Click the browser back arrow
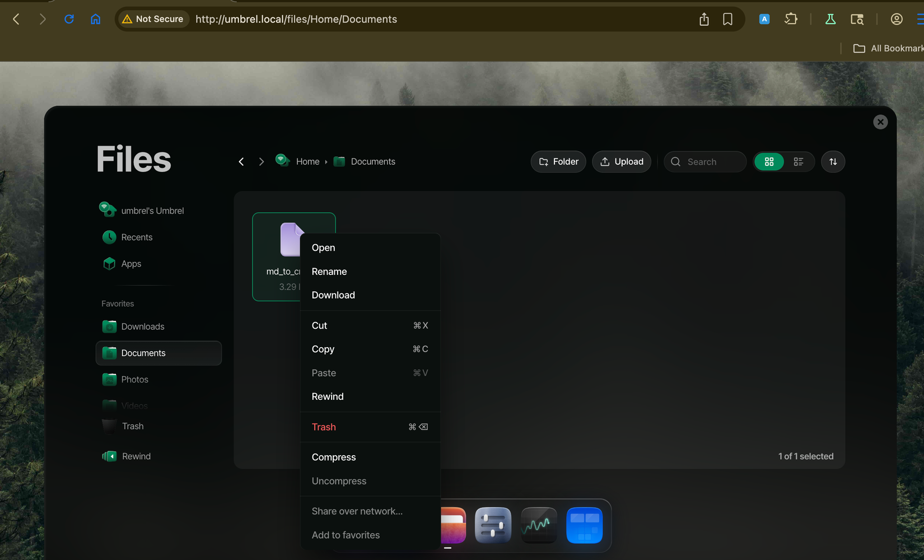Screen dimensions: 924x560 pos(16,19)
